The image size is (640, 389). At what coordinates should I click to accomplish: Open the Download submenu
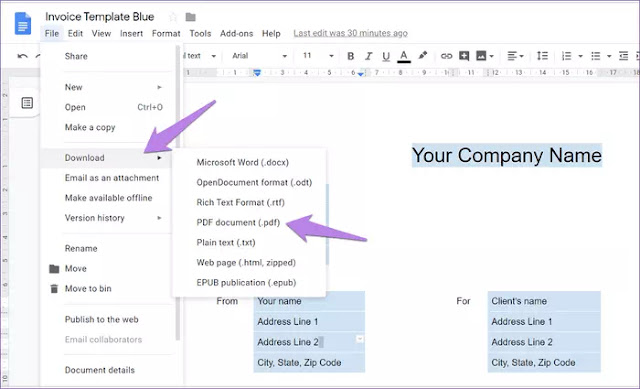tap(107, 158)
